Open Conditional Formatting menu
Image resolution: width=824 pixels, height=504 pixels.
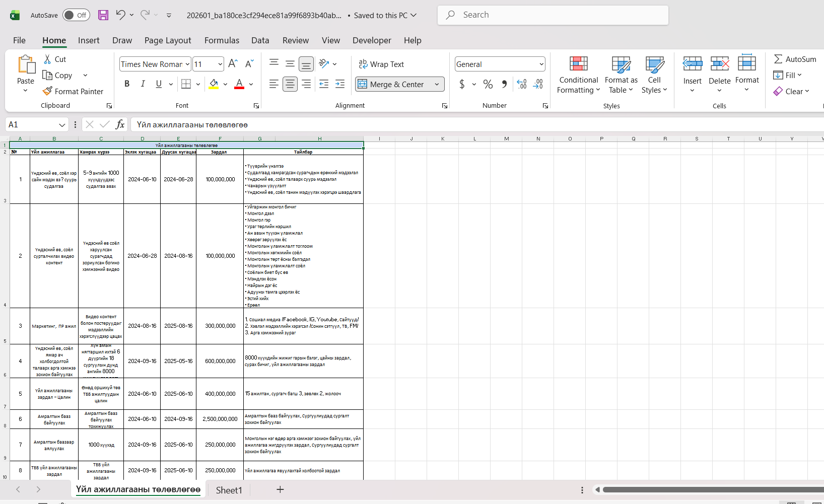point(578,76)
